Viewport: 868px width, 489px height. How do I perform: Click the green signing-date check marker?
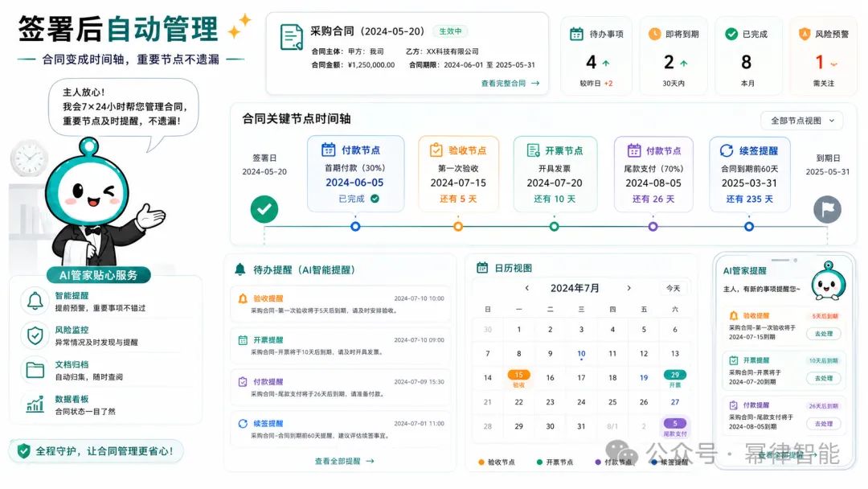(264, 209)
